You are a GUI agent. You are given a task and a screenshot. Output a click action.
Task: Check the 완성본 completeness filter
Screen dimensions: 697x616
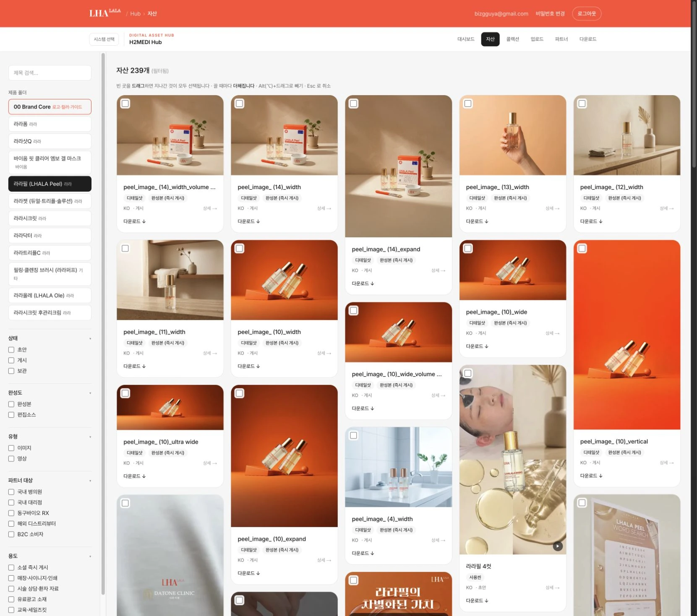pyautogui.click(x=11, y=404)
